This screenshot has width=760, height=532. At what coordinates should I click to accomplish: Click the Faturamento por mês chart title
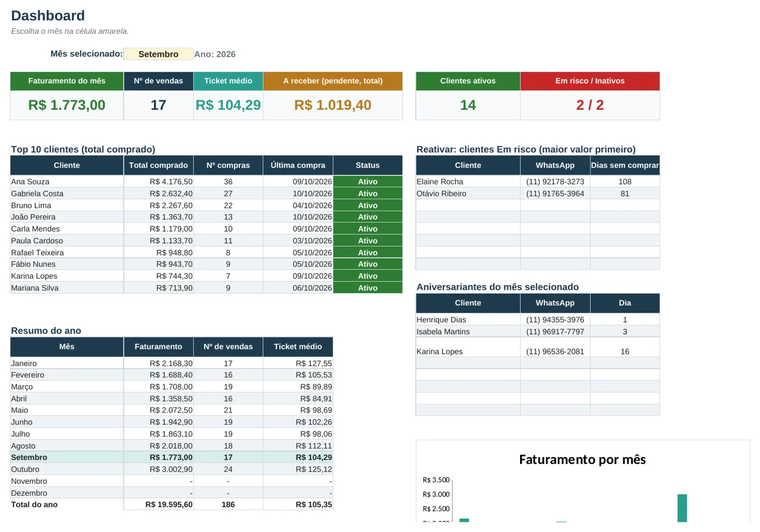pos(582,460)
